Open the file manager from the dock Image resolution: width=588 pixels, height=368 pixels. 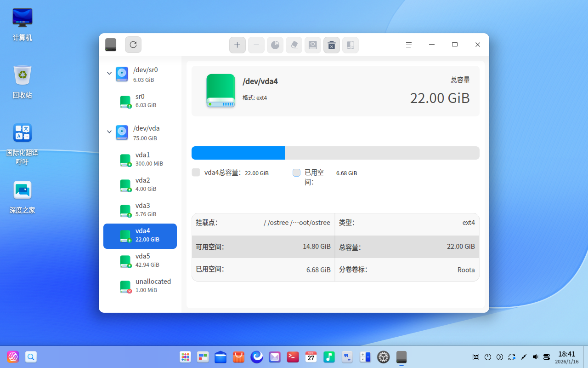(x=221, y=357)
